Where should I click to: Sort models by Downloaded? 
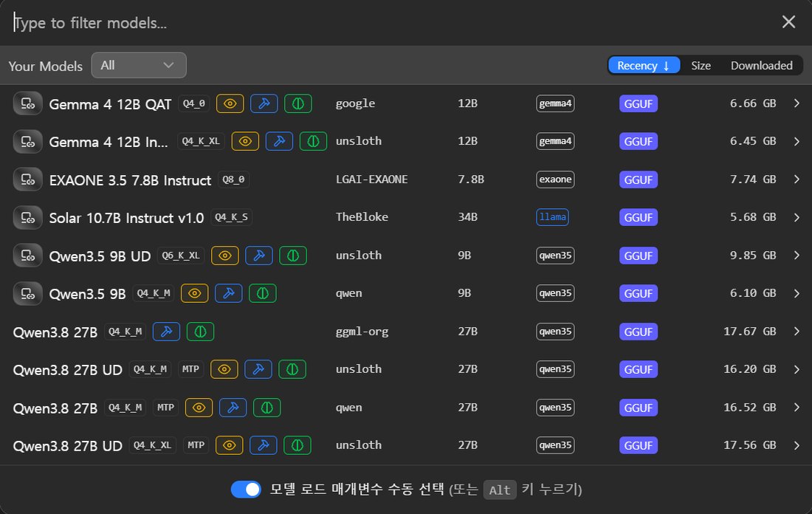(761, 65)
